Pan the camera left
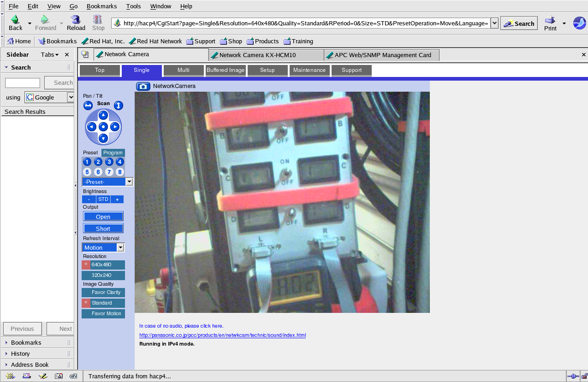This screenshot has width=588, height=382. [x=91, y=126]
